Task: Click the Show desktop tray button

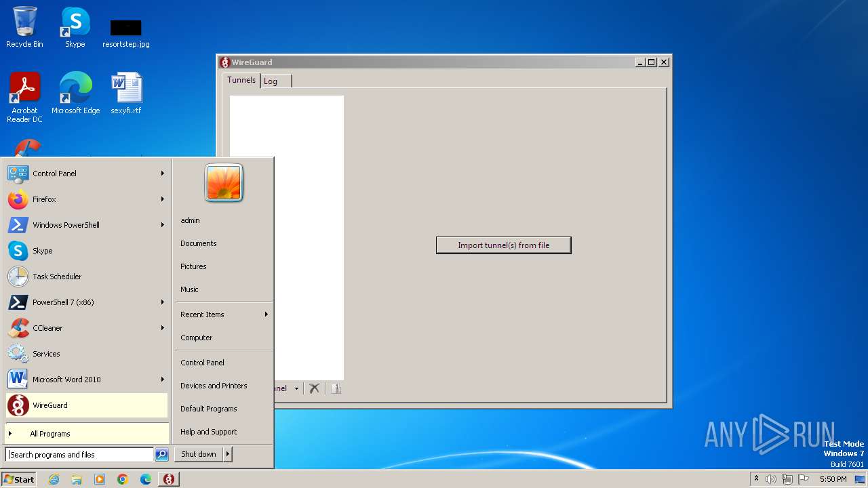Action: [861, 479]
